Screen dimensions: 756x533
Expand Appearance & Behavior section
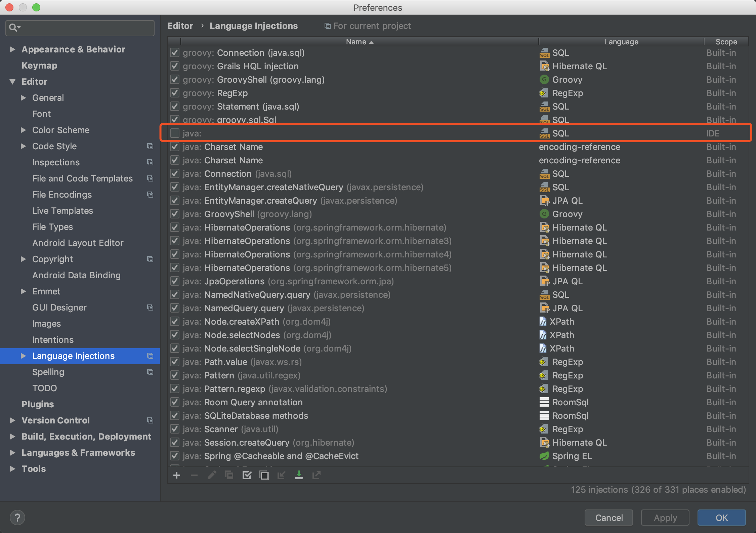(13, 49)
